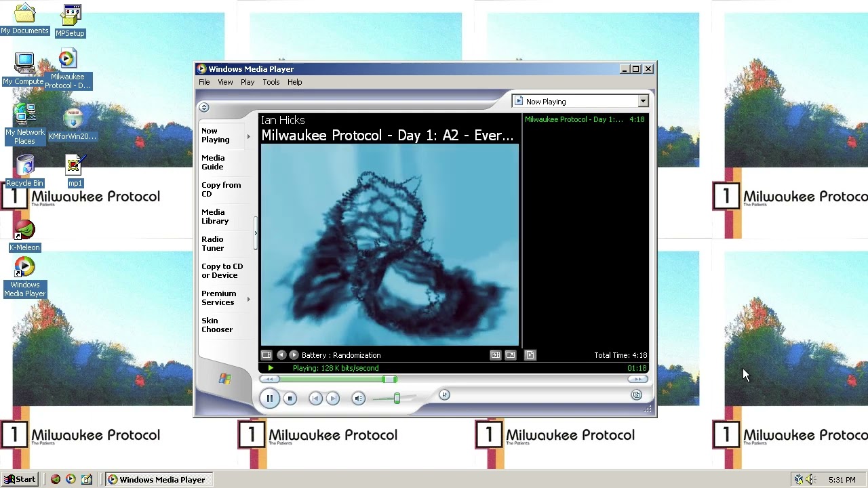
Task: Click the player title bar icon
Action: coord(201,69)
